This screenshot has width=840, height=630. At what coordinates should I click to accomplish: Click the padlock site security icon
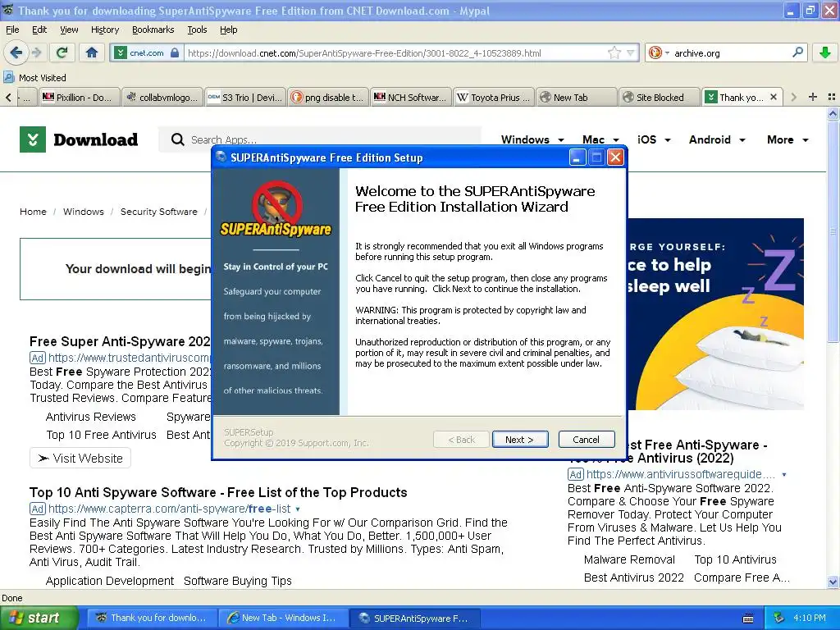coord(175,52)
